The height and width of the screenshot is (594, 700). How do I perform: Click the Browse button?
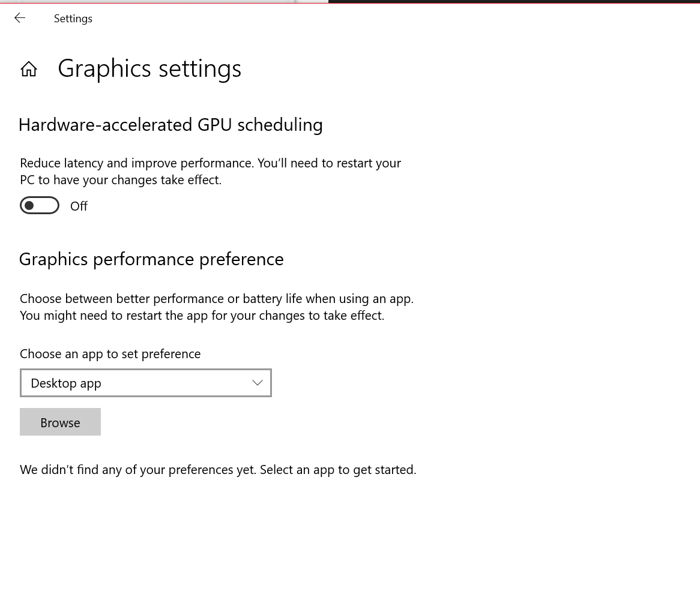point(60,422)
